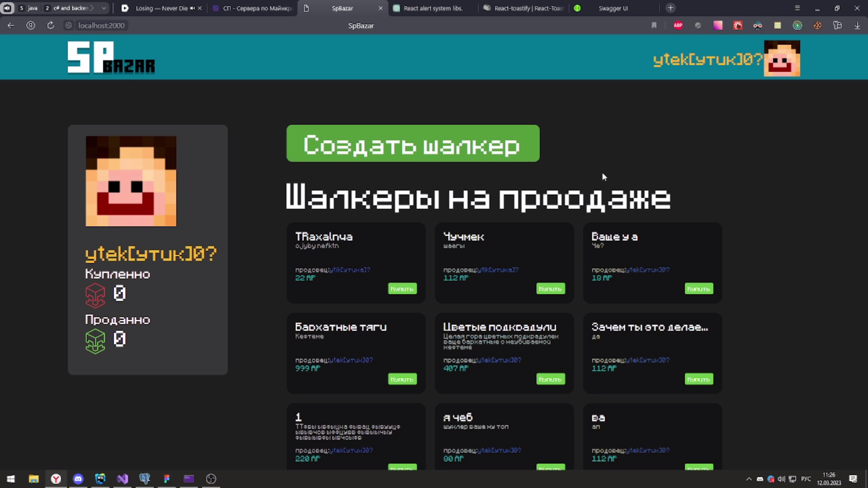
Task: Click the downloads icon in browser toolbar
Action: click(x=857, y=25)
